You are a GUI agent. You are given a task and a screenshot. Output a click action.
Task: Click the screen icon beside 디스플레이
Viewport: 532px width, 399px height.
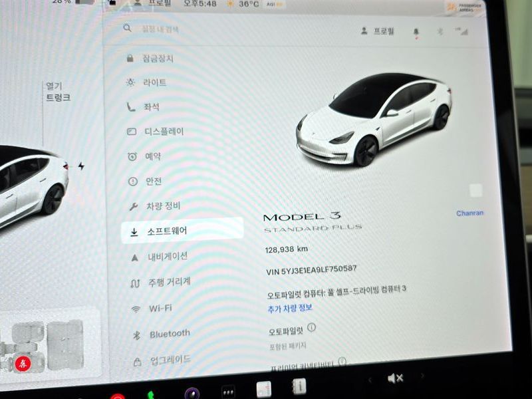(131, 132)
